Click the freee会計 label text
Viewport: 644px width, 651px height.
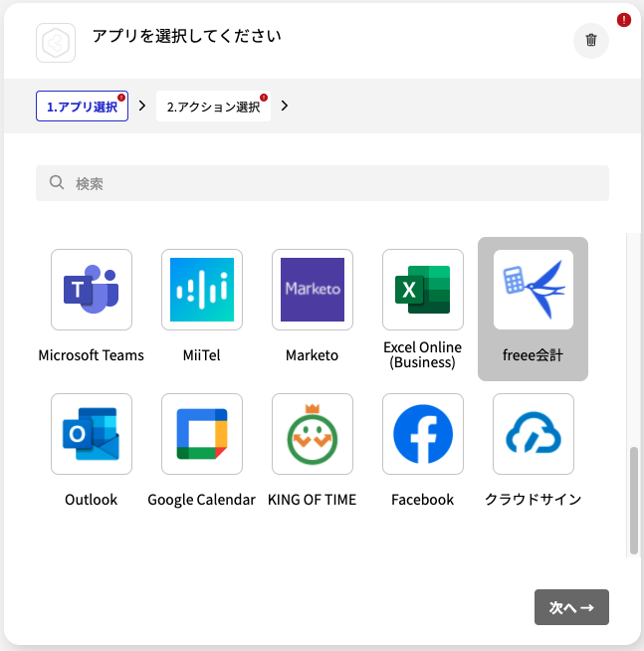click(534, 355)
